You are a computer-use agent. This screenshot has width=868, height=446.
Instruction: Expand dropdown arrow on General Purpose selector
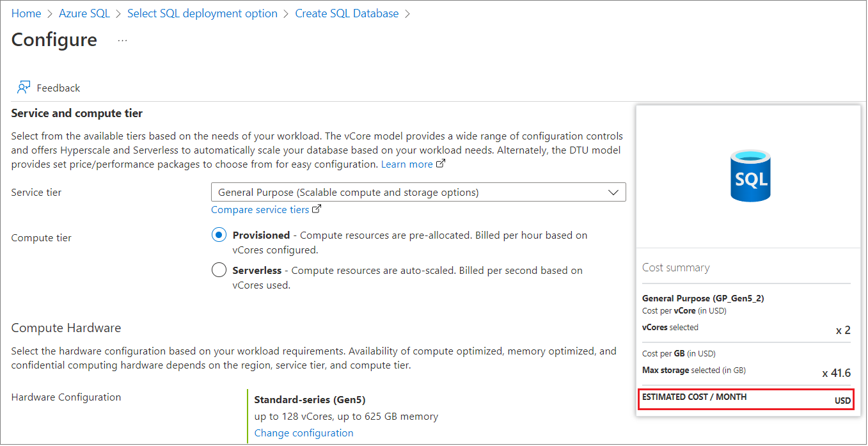613,192
